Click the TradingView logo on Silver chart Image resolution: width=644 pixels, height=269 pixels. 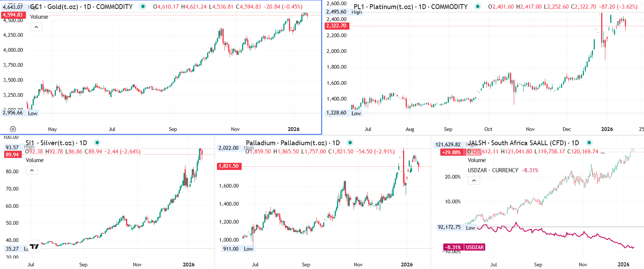tap(34, 246)
